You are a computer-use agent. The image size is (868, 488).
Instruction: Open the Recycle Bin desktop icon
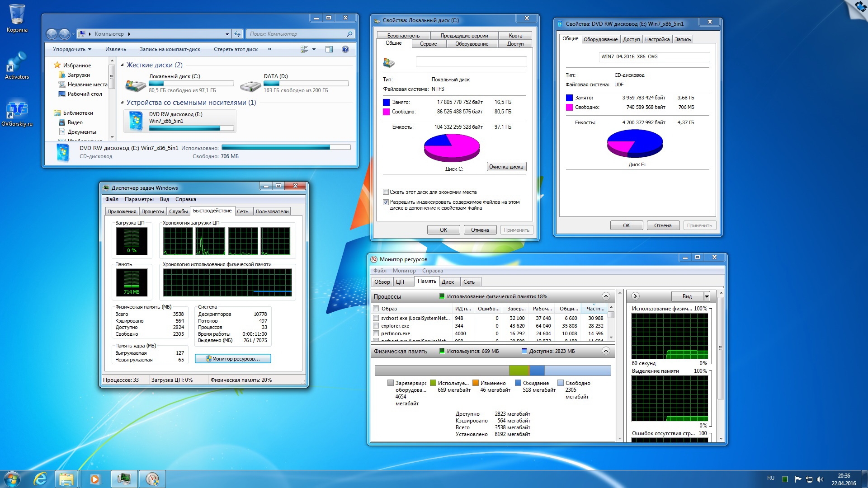click(17, 16)
